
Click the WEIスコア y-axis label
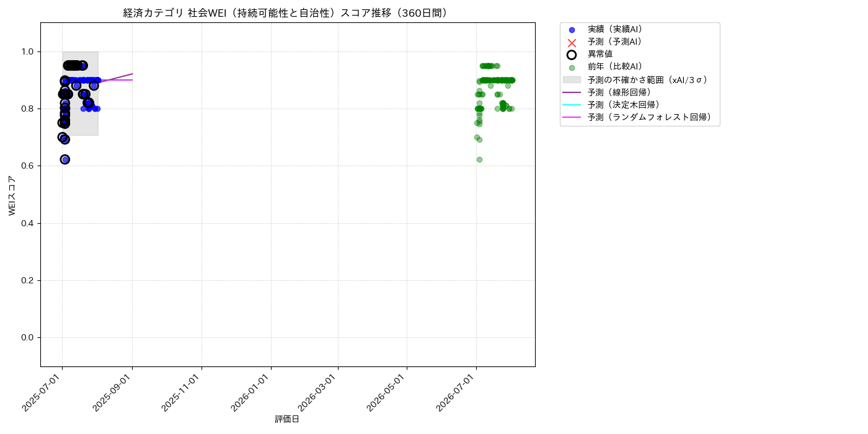click(x=12, y=195)
